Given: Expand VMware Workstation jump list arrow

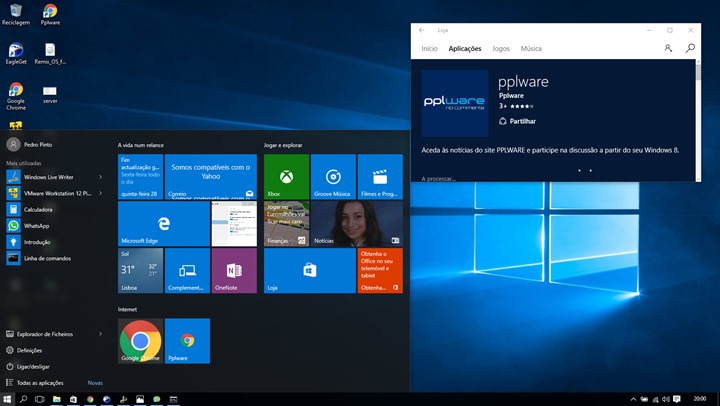Looking at the screenshot, I should (101, 193).
